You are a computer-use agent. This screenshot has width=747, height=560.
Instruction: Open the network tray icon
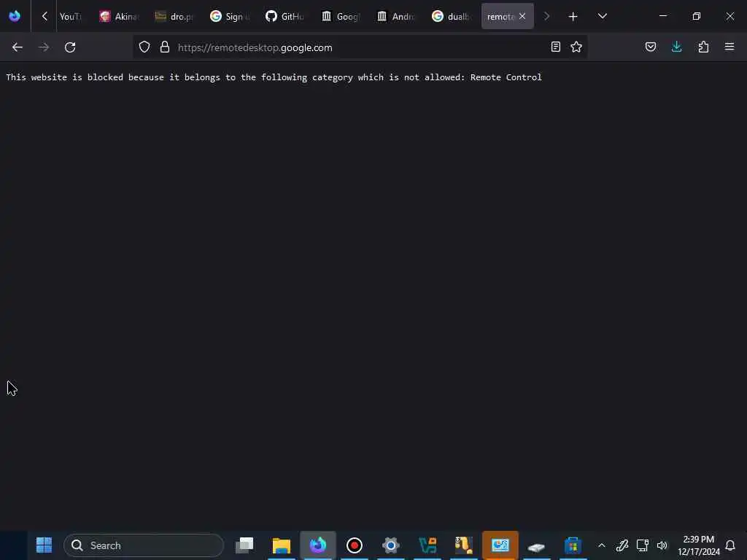click(642, 545)
